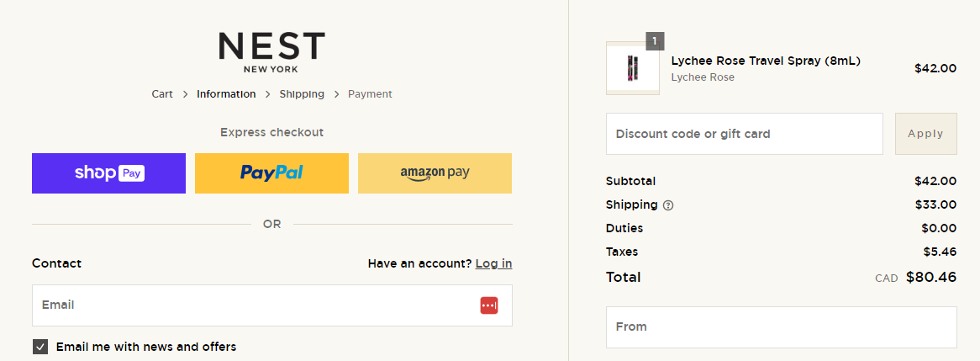This screenshot has width=980, height=361.
Task: Select the Payment breadcrumb step
Action: tap(370, 94)
